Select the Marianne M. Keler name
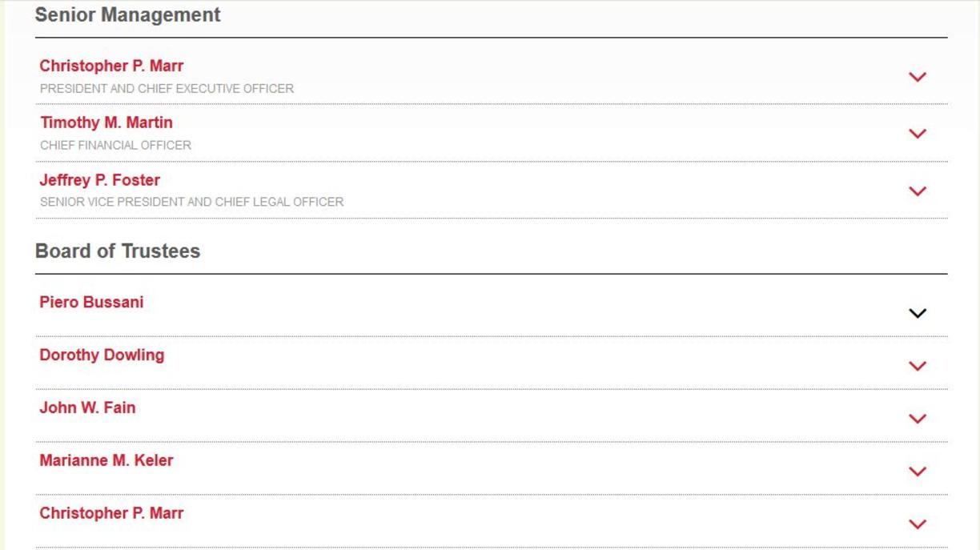The height and width of the screenshot is (550, 980). [106, 460]
